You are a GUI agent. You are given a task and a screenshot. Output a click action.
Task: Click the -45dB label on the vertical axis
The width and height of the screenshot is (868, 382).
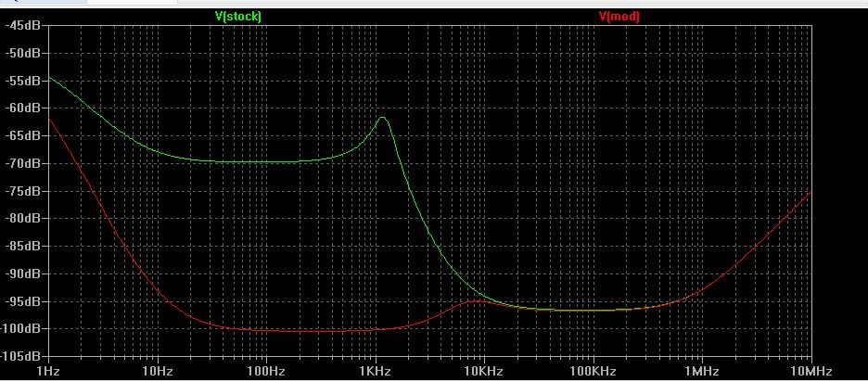(x=23, y=25)
